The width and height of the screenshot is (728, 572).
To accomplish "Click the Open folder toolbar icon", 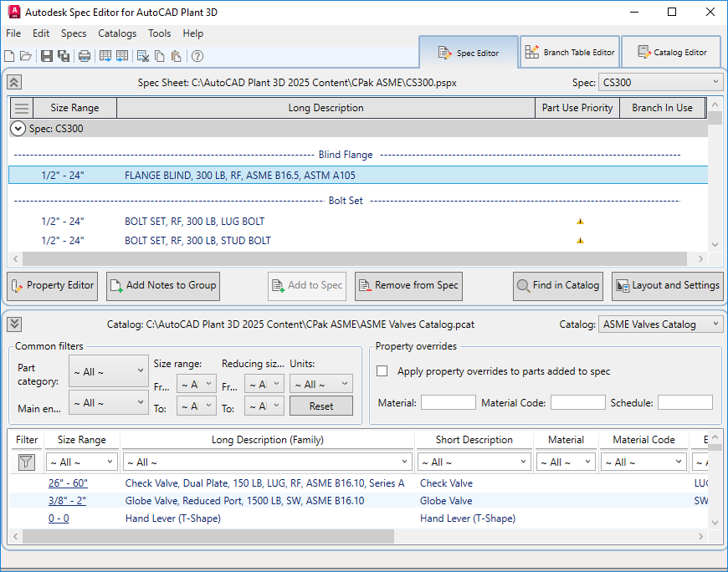I will [26, 56].
